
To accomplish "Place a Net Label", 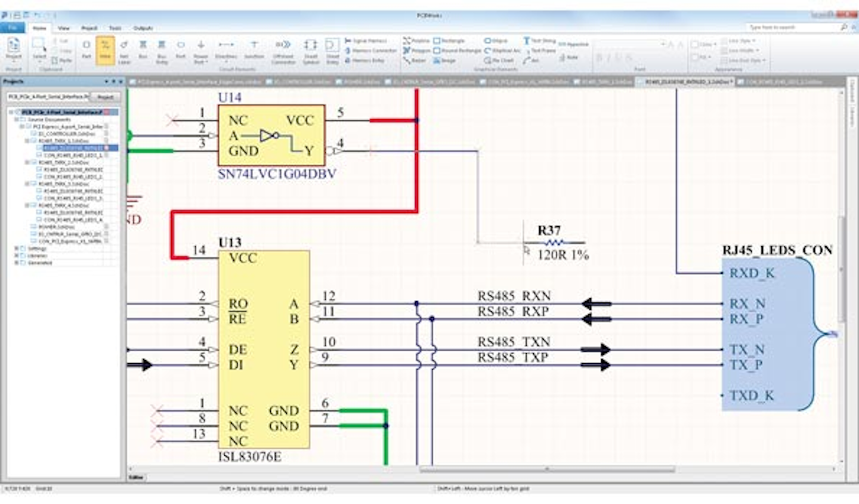I will point(124,51).
